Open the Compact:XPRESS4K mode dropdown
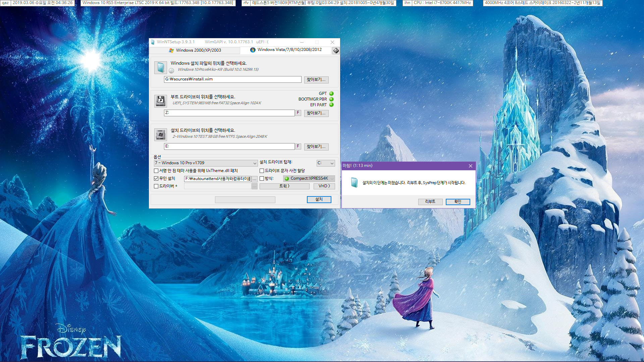Image resolution: width=644 pixels, height=362 pixels. click(x=309, y=178)
